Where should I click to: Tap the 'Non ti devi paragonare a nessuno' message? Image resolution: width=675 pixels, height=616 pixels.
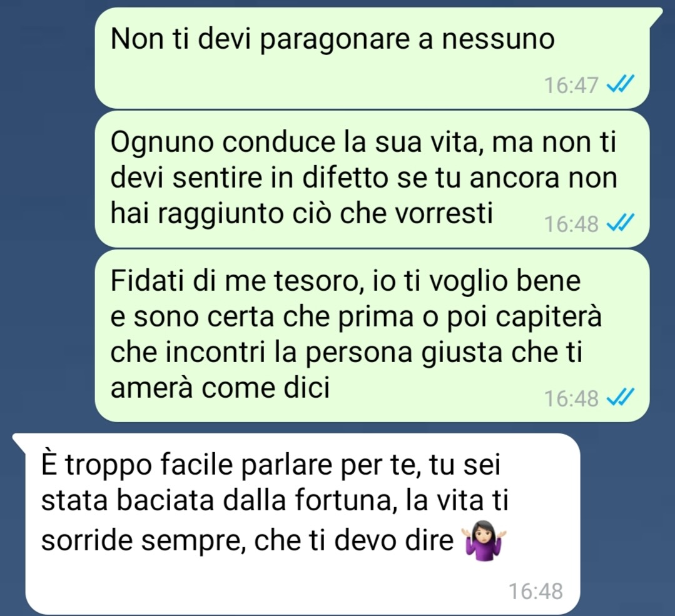372,58
